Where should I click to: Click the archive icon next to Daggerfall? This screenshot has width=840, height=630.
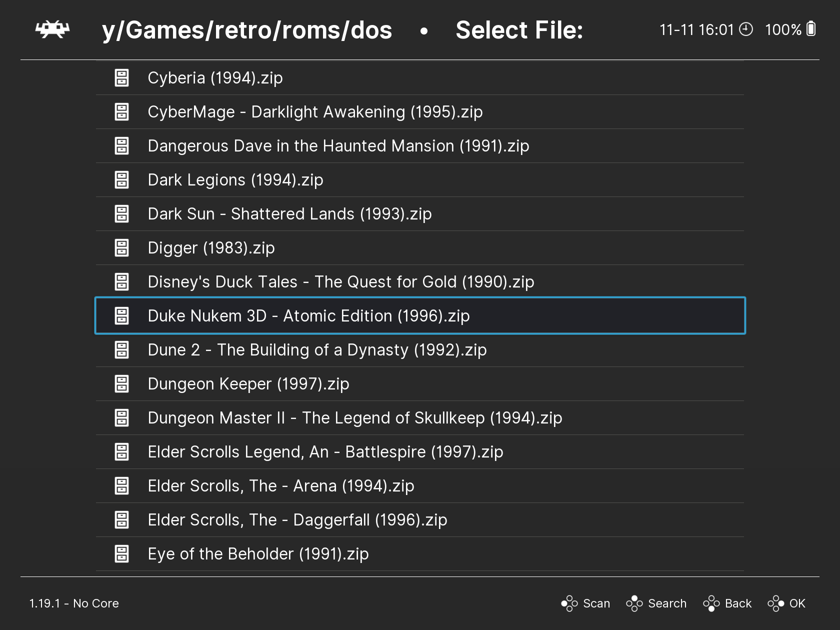pyautogui.click(x=121, y=520)
